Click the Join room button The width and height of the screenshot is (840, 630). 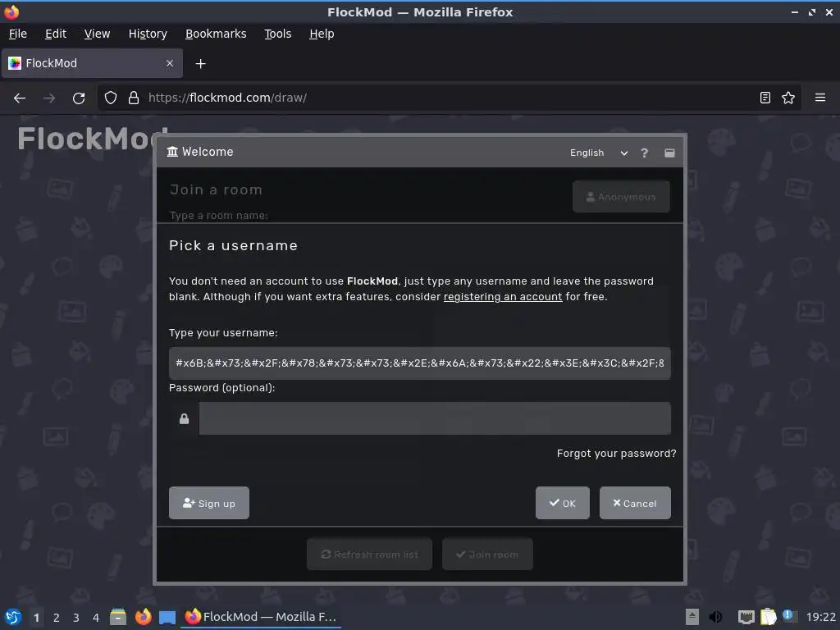(487, 555)
